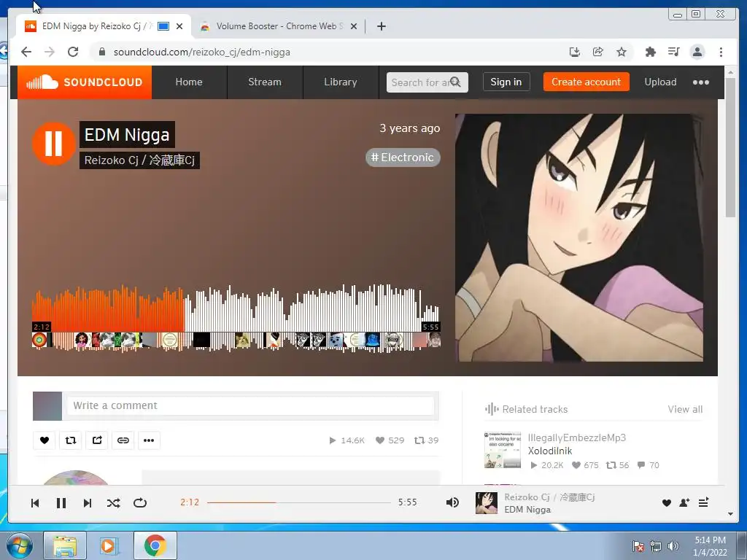747x560 pixels.
Task: Open the SoundCloud header more menu
Action: (x=701, y=82)
